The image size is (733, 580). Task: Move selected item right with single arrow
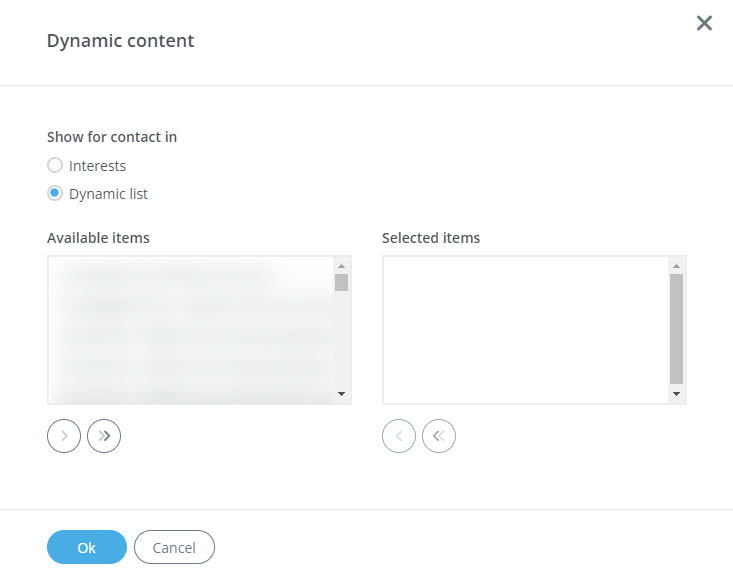(64, 436)
